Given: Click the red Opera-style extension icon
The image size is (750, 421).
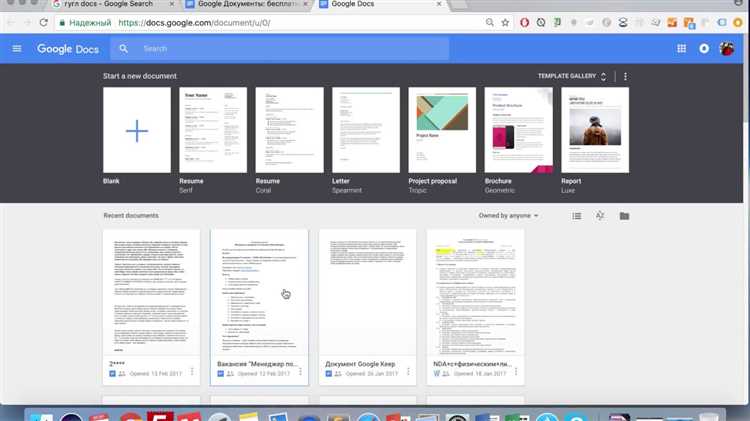Looking at the screenshot, I should point(525,22).
